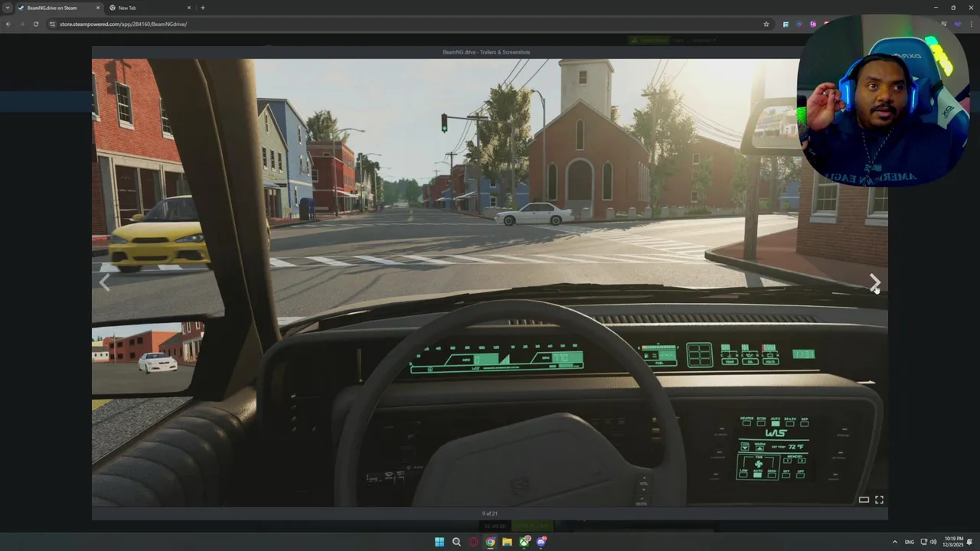
Task: Click the BeamNG.drive screenshot image
Action: [x=490, y=282]
